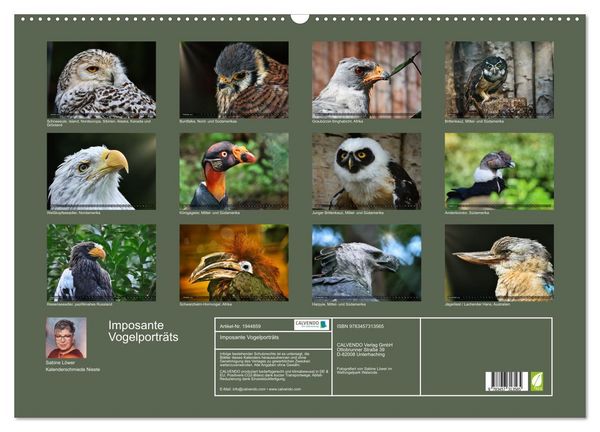Open the young white-faced spectacled owl photo
Viewport: 600px width, 432px height.
coord(367,171)
